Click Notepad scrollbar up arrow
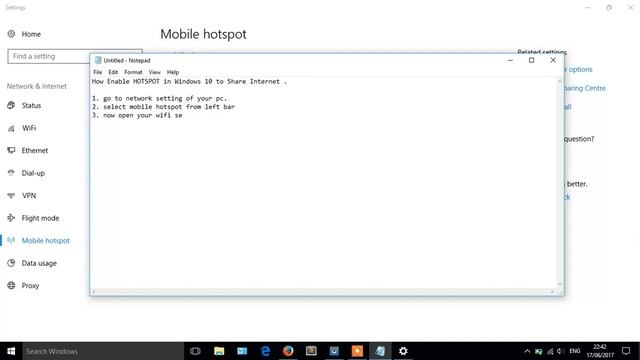Viewport: 640px width, 360px height. [x=560, y=81]
